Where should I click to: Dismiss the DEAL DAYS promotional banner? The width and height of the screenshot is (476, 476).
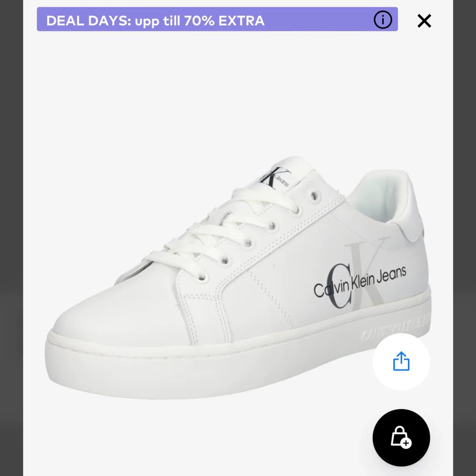[x=424, y=21]
